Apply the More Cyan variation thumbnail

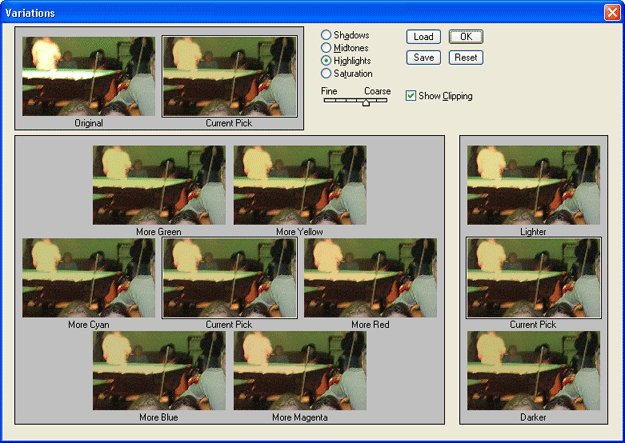(88, 278)
